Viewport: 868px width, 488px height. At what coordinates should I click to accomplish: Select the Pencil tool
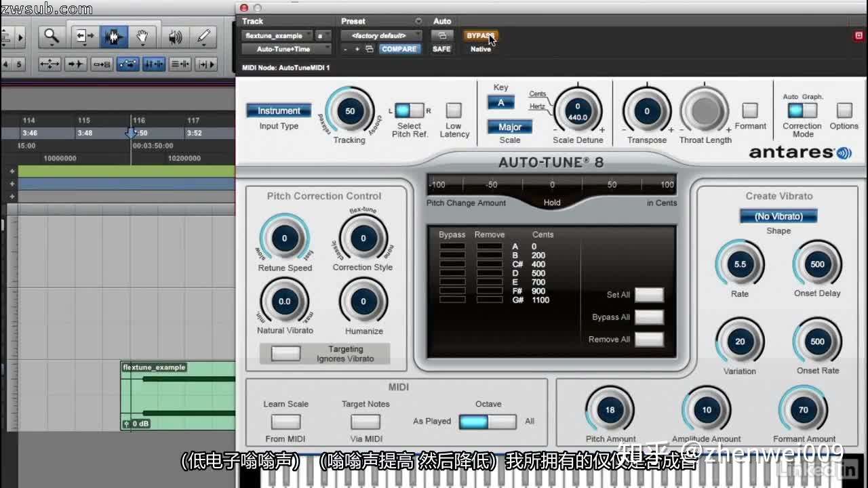pyautogui.click(x=203, y=37)
